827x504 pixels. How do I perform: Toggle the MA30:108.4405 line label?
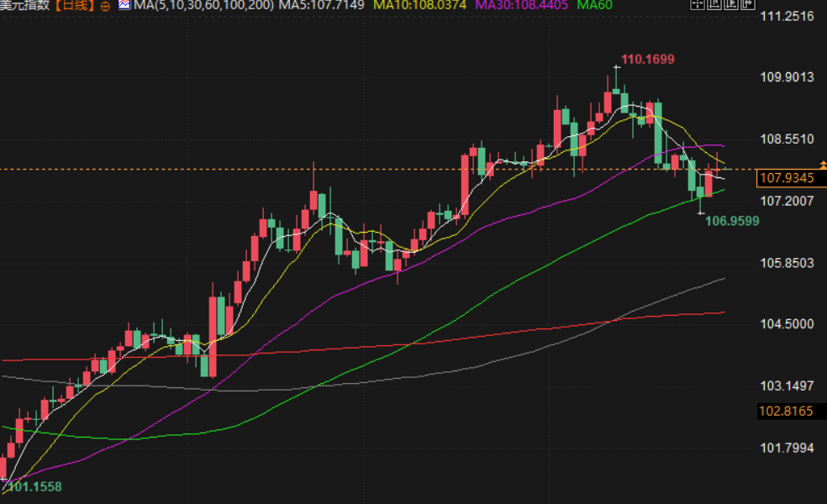522,5
